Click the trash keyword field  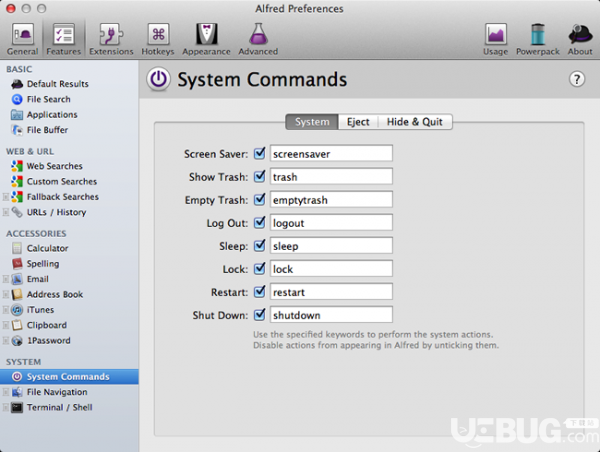pos(331,176)
